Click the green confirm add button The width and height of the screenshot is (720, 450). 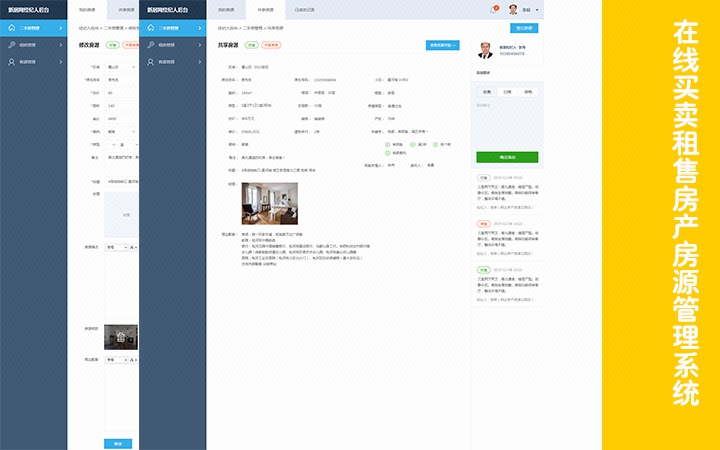(507, 157)
